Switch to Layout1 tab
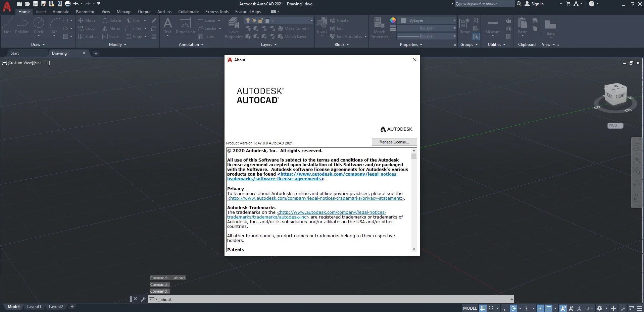The image size is (644, 312). tap(34, 307)
